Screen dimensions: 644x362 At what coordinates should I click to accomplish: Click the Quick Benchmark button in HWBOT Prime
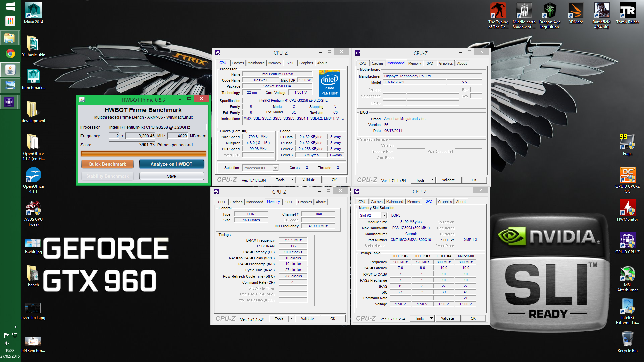coord(107,164)
